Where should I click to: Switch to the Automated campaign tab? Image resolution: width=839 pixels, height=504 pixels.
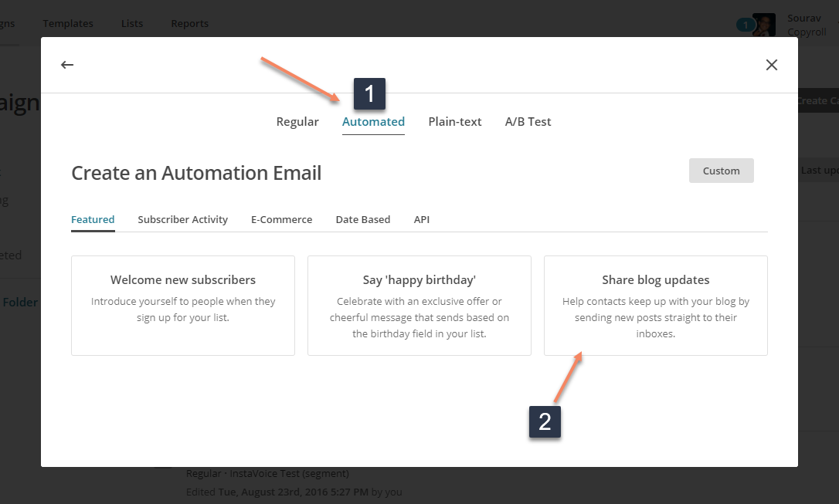pos(373,121)
